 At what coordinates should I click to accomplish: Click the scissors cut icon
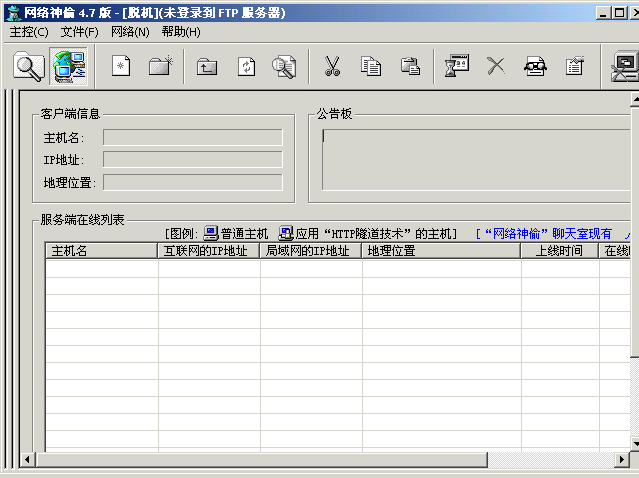pyautogui.click(x=332, y=67)
